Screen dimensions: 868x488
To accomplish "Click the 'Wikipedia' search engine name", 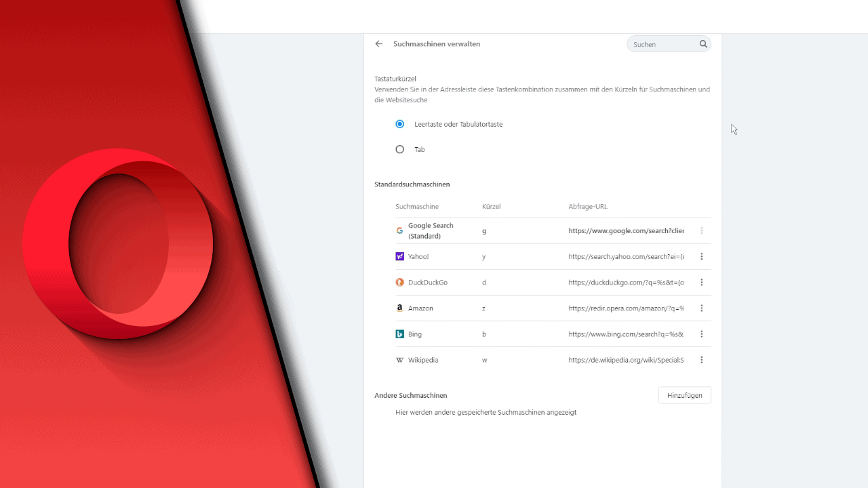I will tap(423, 360).
